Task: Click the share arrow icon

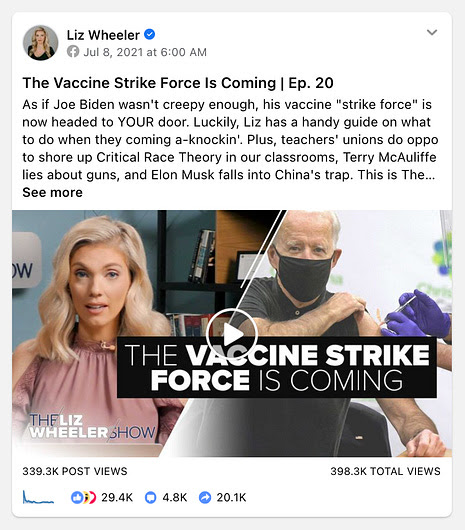Action: [x=205, y=498]
